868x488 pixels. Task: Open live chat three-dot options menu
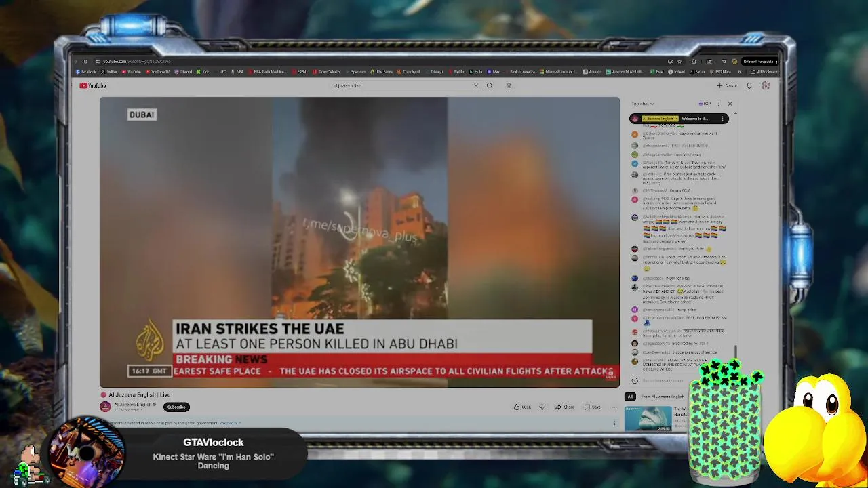tap(719, 104)
